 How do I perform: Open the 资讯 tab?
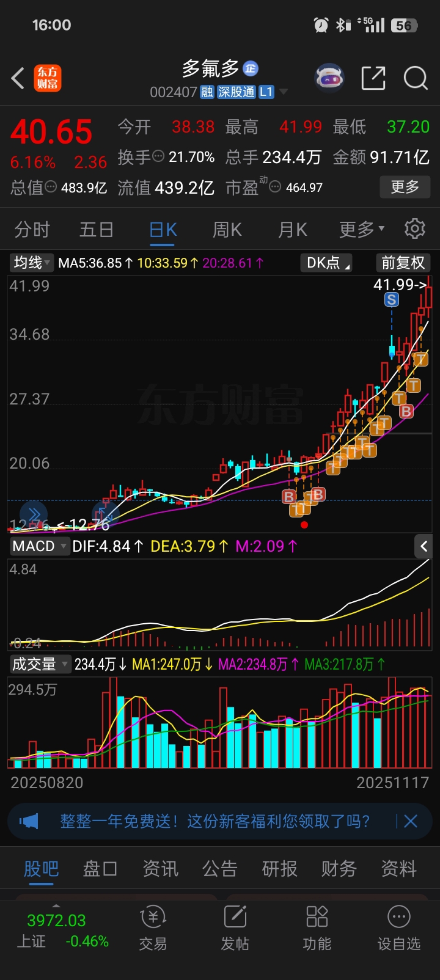pos(160,868)
